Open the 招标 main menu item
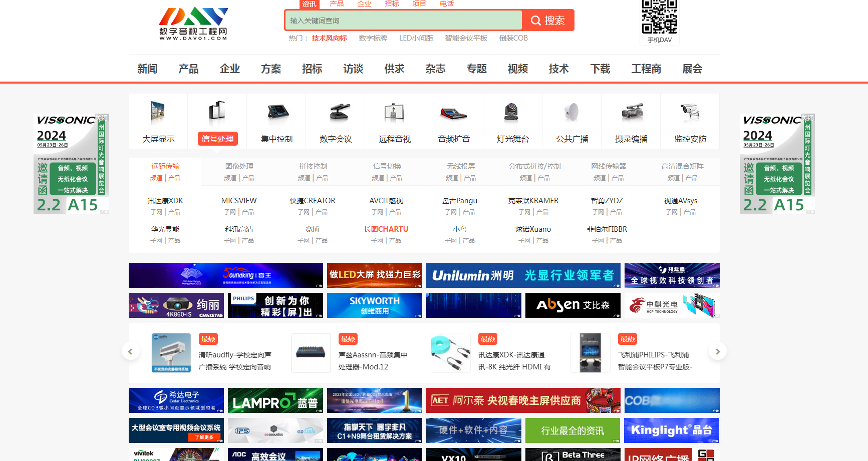This screenshot has width=868, height=461. 312,69
